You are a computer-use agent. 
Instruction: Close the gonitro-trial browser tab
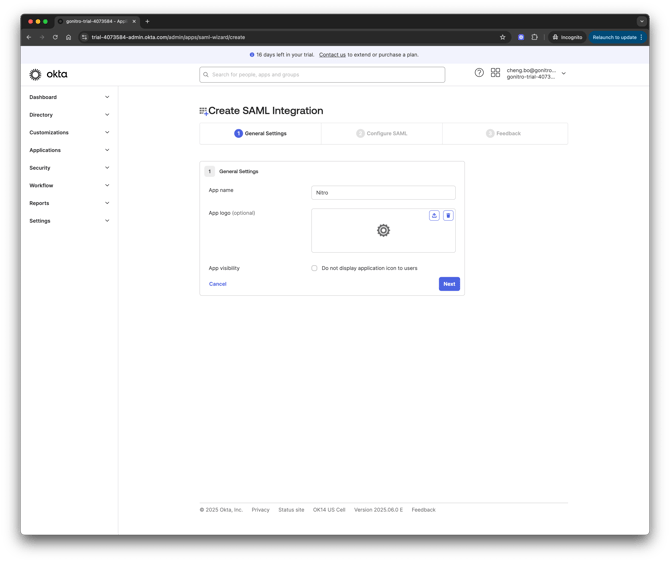coord(134,21)
